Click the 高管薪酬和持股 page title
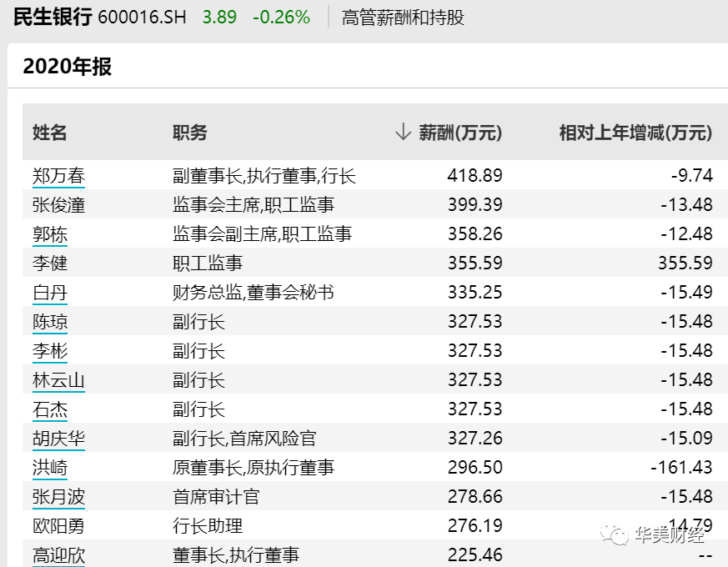Viewport: 728px width, 567px height. point(403,18)
